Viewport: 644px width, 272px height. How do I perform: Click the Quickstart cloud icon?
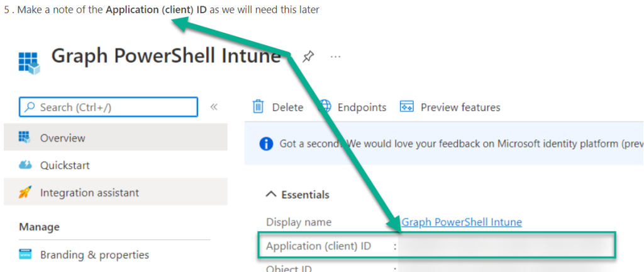[x=25, y=165]
